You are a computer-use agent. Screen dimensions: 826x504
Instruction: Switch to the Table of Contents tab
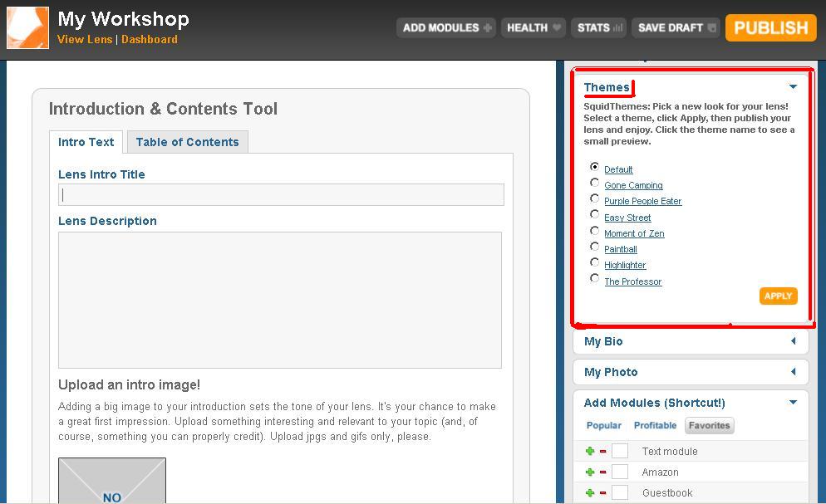[188, 142]
